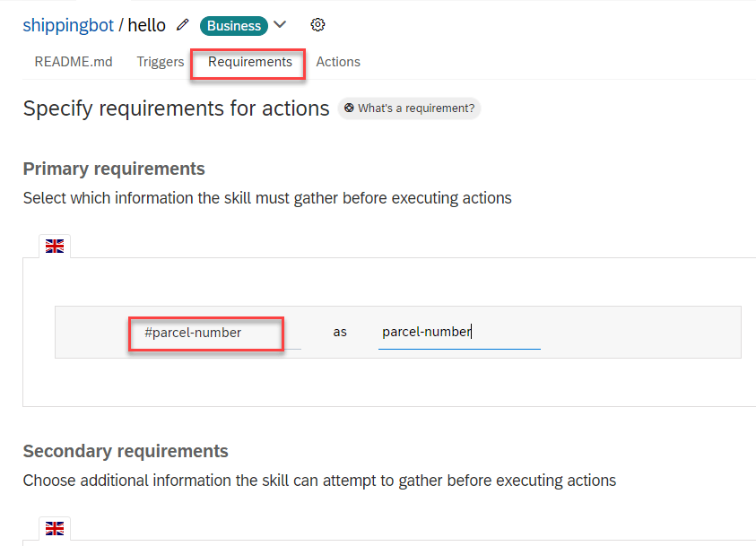Click the "What's a requirement?" help button
756x546 pixels.
coord(410,108)
